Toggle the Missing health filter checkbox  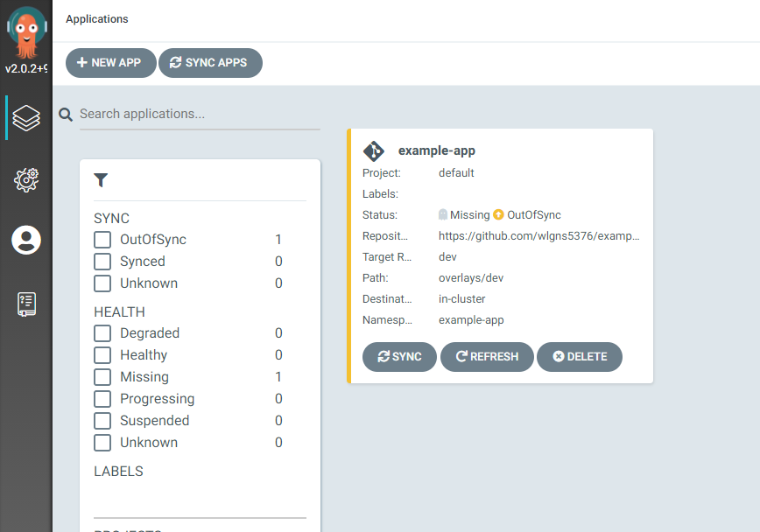pyautogui.click(x=102, y=377)
